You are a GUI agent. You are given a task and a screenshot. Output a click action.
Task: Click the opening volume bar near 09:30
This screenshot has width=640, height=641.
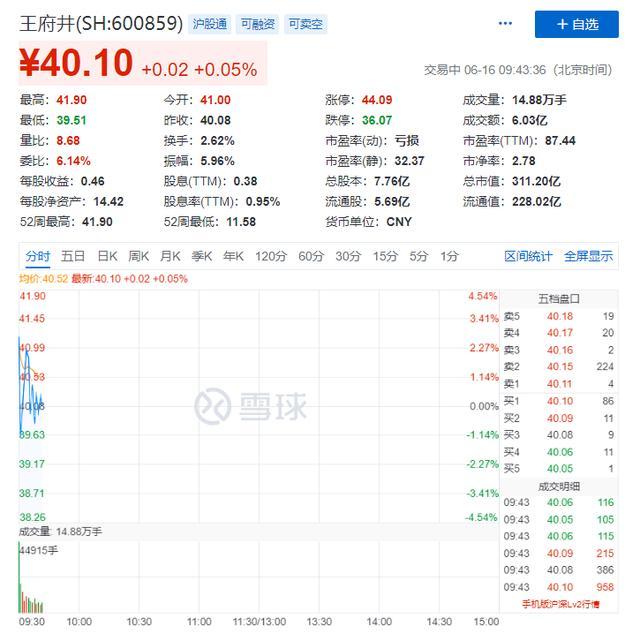point(19,577)
